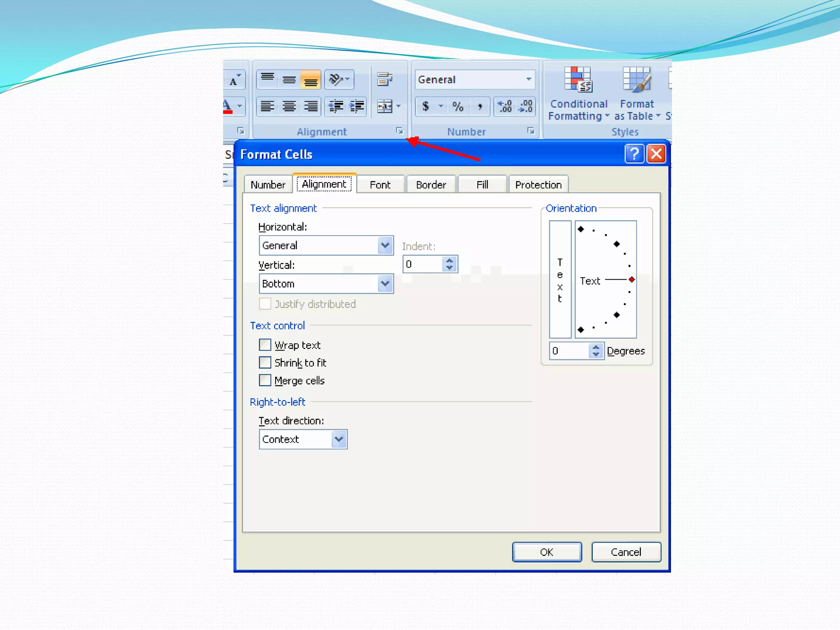Click the Increase Indent icon
Viewport: 840px width, 630px height.
[x=356, y=107]
